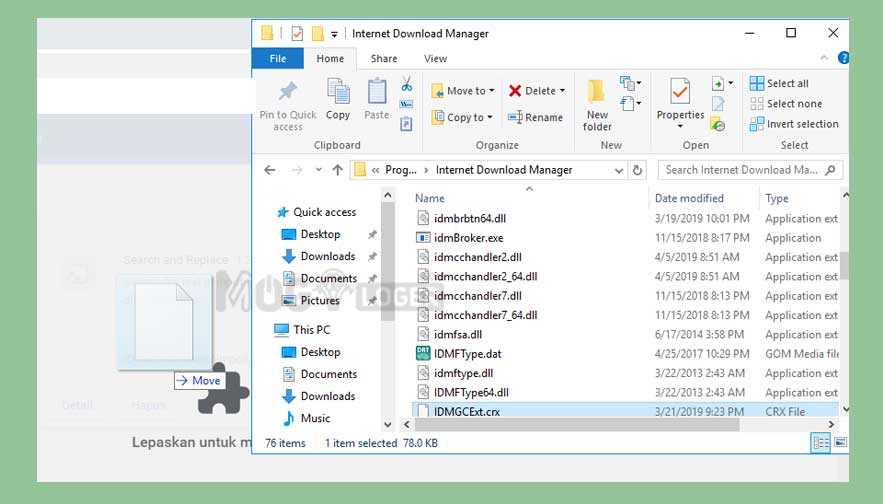This screenshot has height=504, width=883.
Task: Click the navigation pane vertical scrollbar
Action: (387, 262)
